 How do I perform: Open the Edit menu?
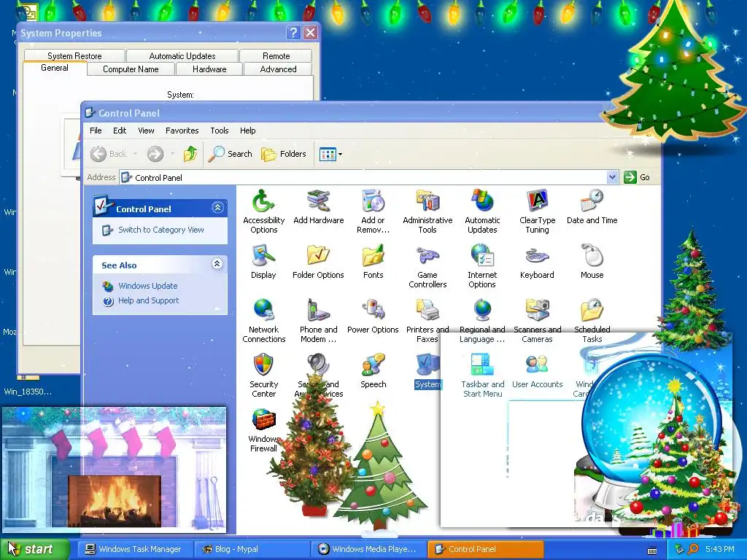120,131
